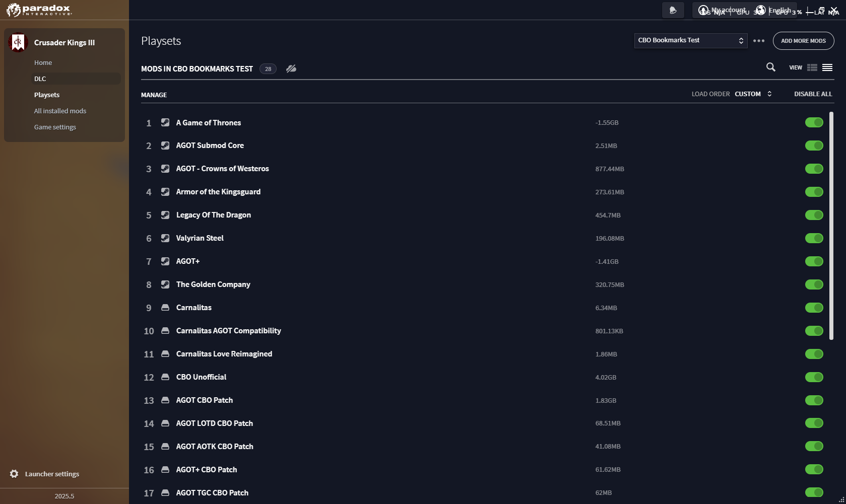The image size is (846, 504).
Task: Disable AGOT AOTK CBO Patch
Action: pyautogui.click(x=814, y=447)
